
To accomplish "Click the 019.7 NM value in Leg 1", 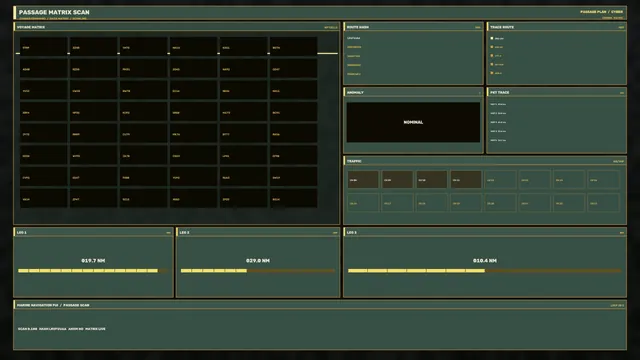I will click(93, 260).
